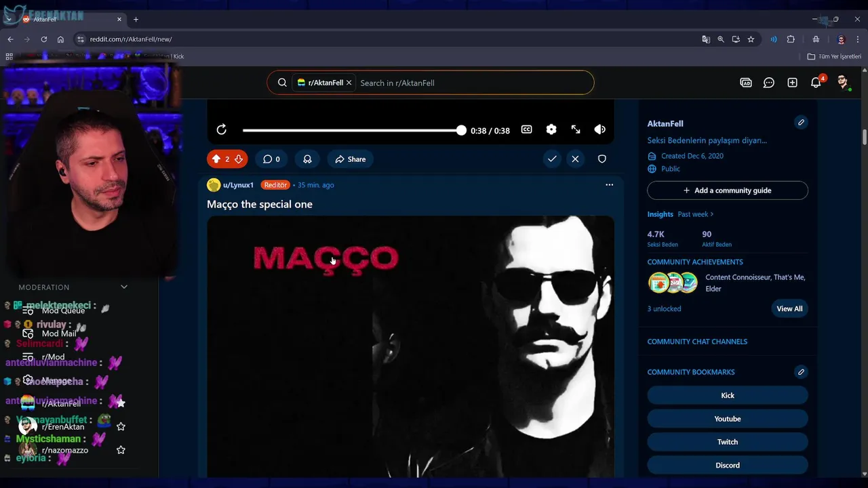This screenshot has height=488, width=868.
Task: Open moderator shield actions for the post
Action: pos(601,159)
